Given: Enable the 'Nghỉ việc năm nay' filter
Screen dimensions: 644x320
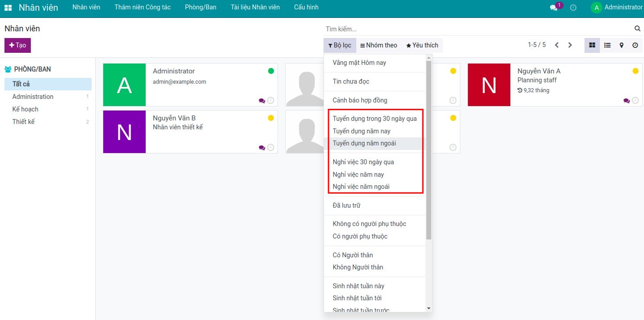Looking at the screenshot, I should [358, 175].
